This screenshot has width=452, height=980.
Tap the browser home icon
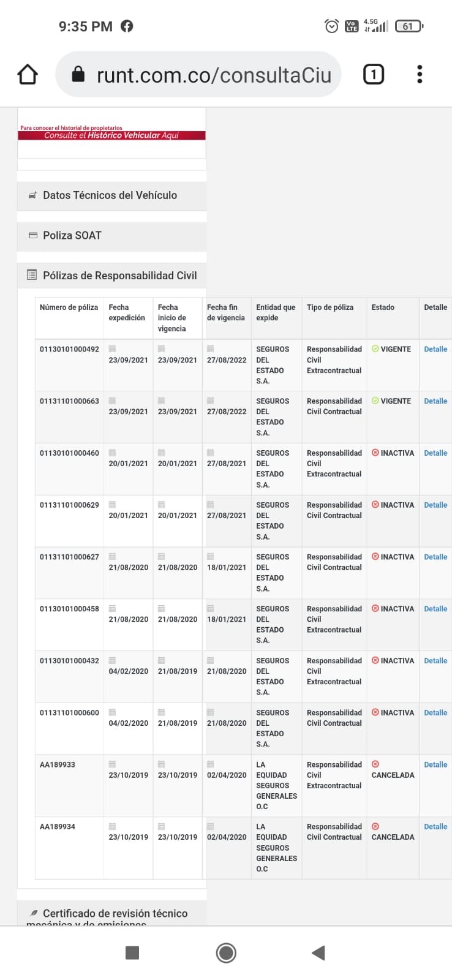coord(28,75)
